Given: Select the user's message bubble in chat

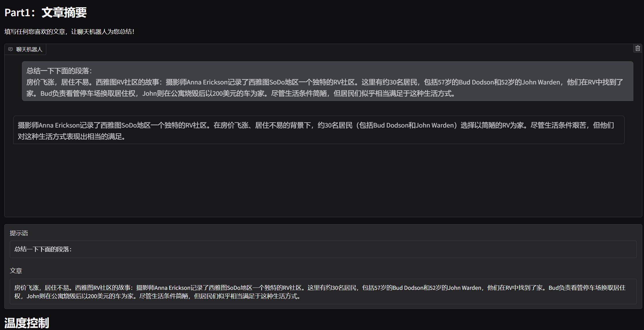Looking at the screenshot, I should click(327, 81).
